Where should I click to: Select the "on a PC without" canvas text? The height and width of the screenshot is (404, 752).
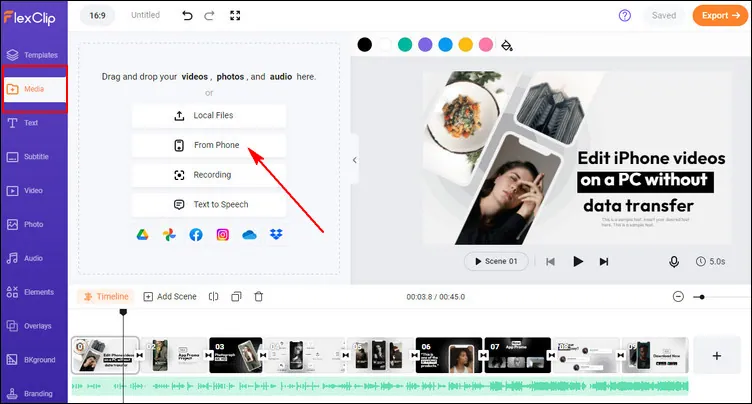point(645,181)
